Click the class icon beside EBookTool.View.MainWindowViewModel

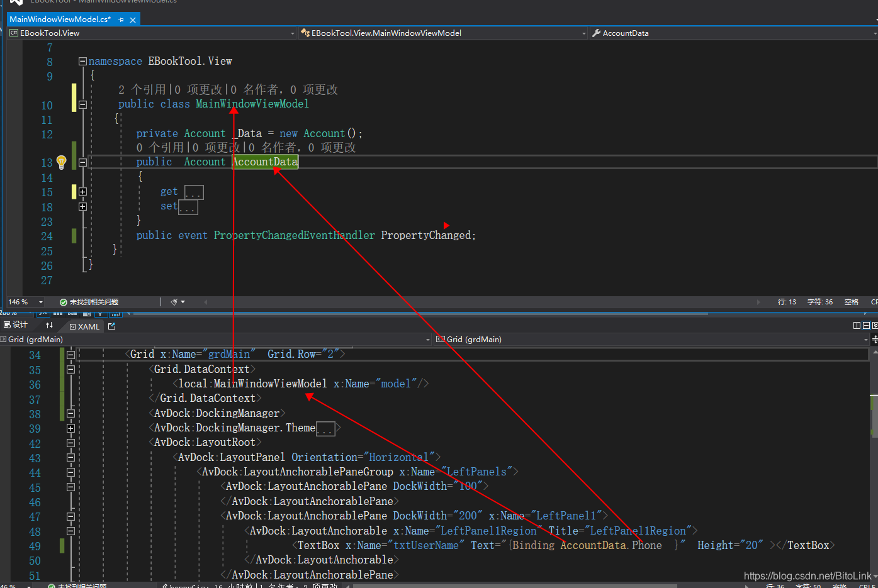click(305, 33)
